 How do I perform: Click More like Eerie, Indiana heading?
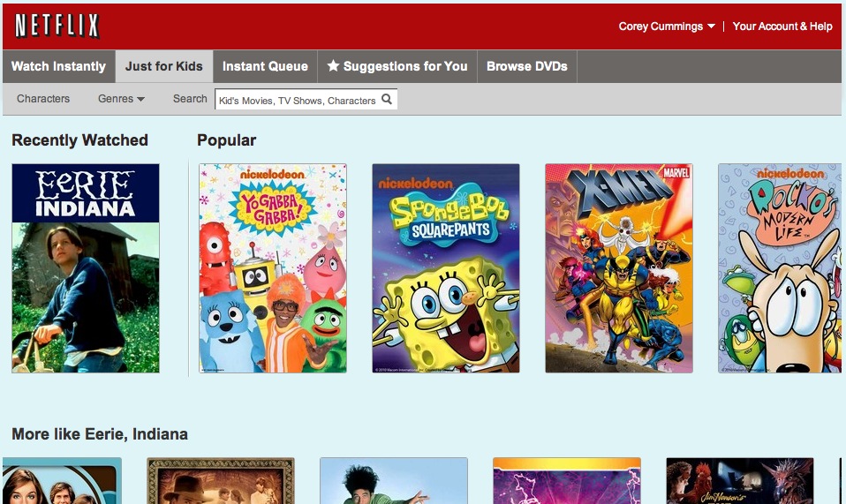(100, 434)
